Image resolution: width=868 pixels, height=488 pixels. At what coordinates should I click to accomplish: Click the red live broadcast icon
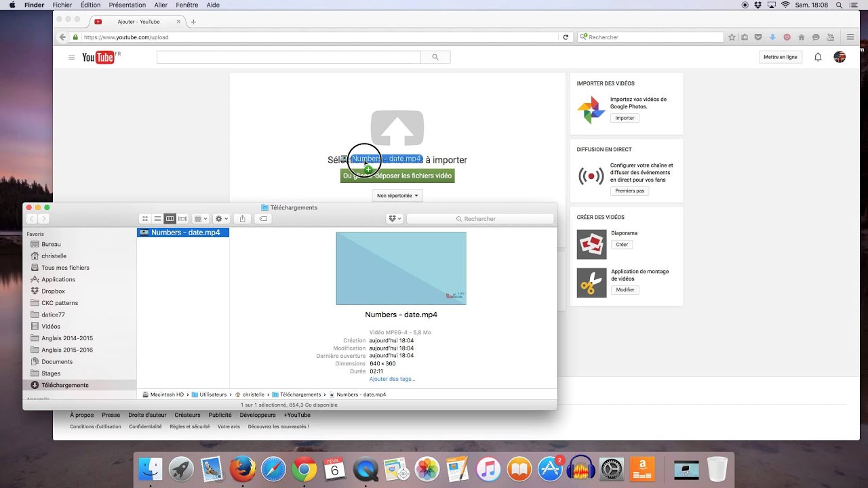point(591,176)
